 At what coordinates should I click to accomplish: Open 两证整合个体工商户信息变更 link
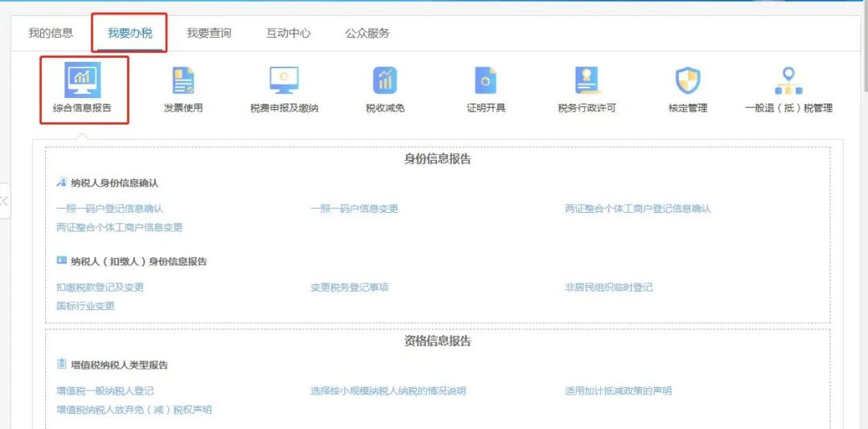(x=120, y=227)
